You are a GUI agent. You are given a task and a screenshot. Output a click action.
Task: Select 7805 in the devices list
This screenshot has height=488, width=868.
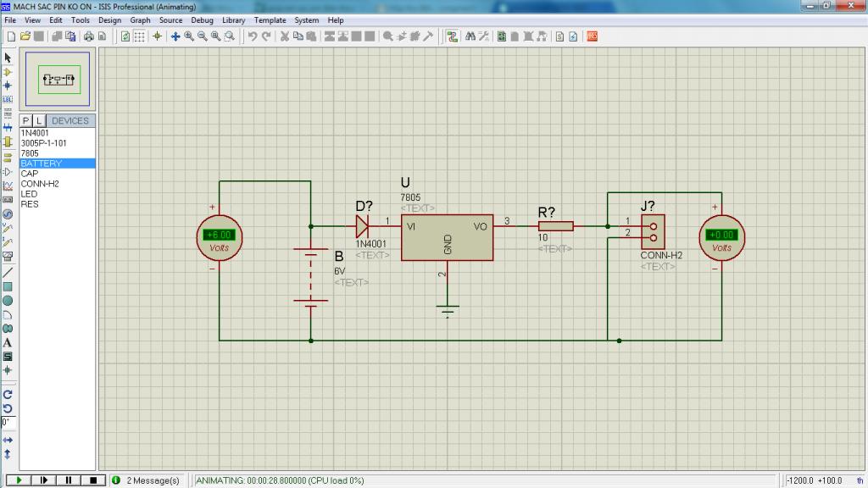(30, 153)
